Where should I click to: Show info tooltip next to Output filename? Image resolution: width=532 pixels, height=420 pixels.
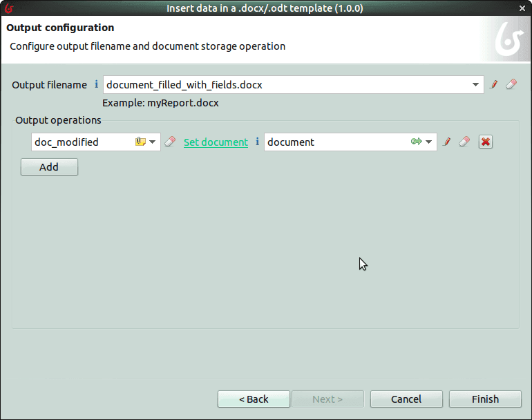(96, 84)
